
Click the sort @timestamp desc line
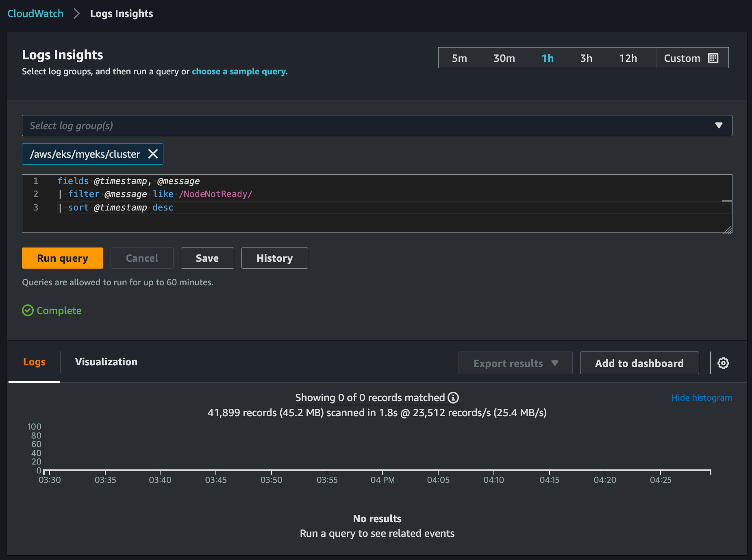[116, 208]
